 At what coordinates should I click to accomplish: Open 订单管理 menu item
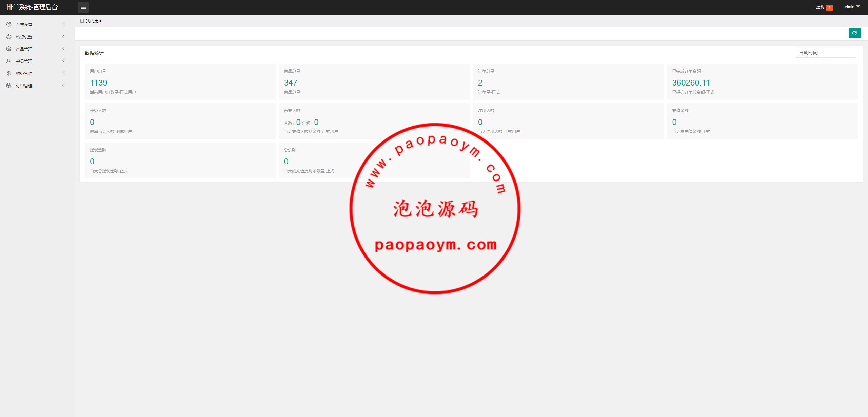point(37,86)
